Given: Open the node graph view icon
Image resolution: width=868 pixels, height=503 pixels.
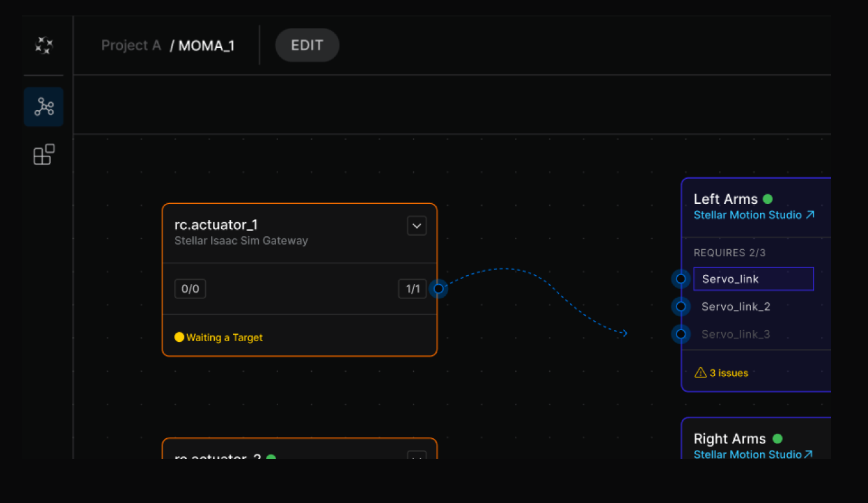Looking at the screenshot, I should (44, 107).
